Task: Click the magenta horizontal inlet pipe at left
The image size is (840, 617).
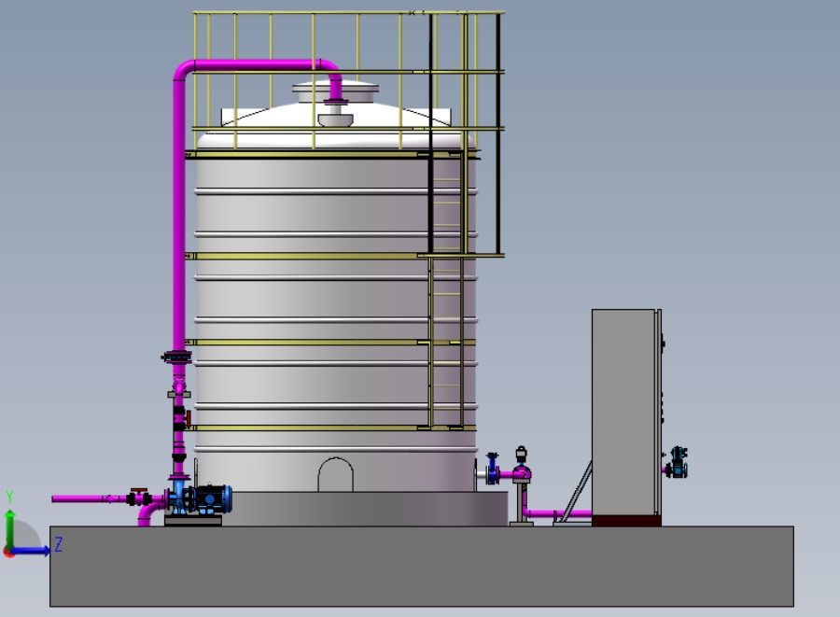Action: [x=90, y=498]
